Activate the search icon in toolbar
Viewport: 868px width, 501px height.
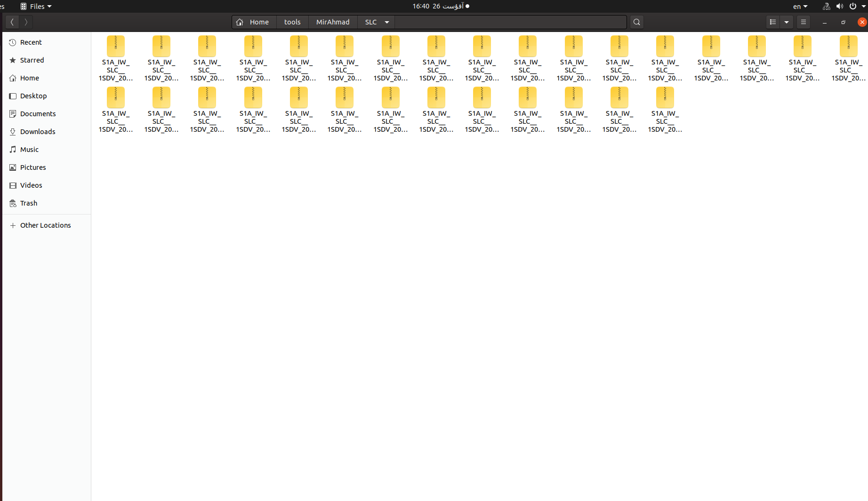tap(636, 22)
